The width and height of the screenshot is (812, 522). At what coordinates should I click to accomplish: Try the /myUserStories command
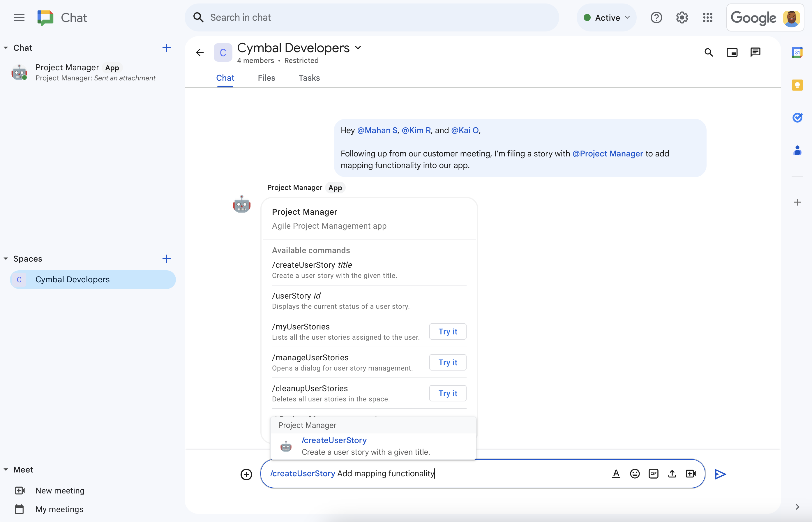tap(447, 331)
